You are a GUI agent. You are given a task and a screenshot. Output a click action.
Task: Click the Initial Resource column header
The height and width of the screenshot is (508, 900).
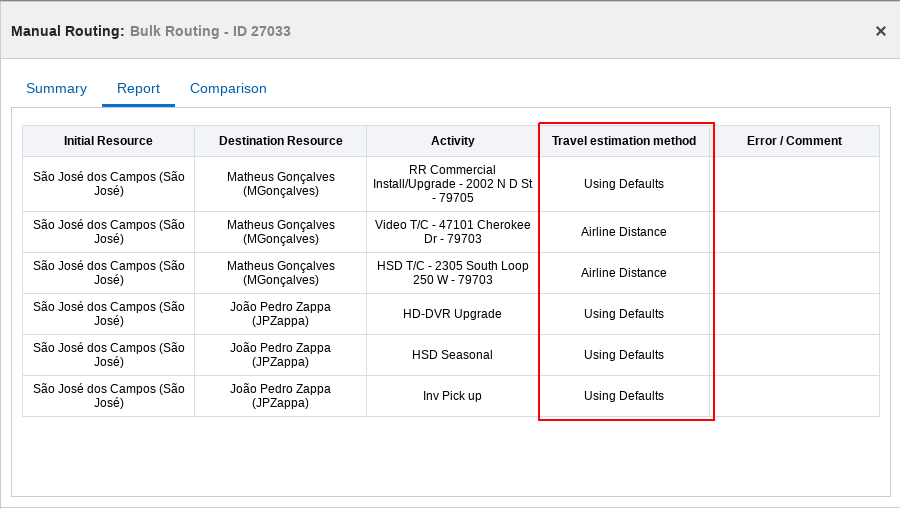pyautogui.click(x=108, y=141)
